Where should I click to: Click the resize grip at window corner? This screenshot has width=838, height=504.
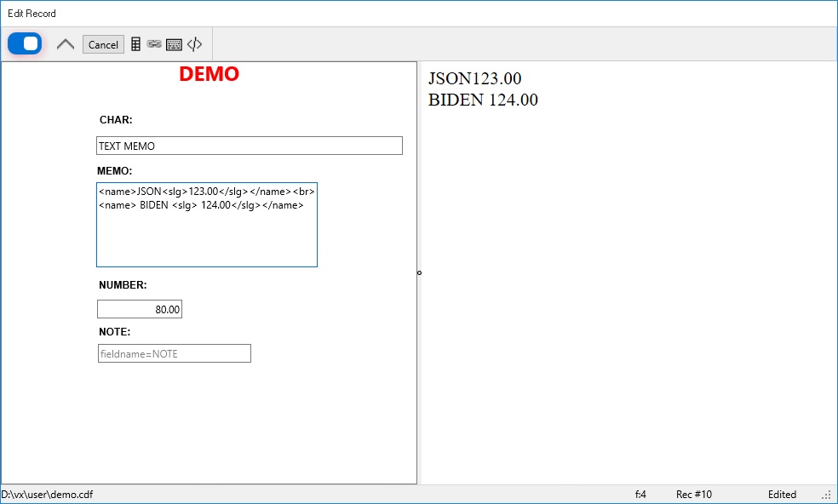pos(827,495)
